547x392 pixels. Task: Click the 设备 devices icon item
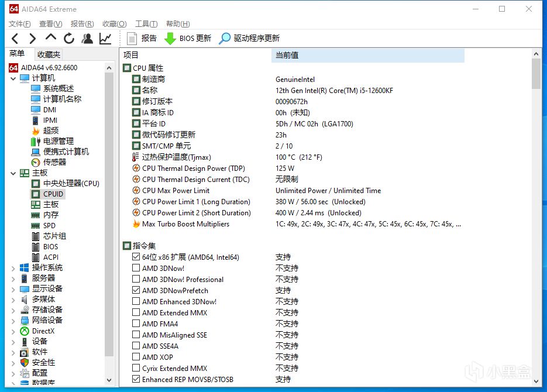point(33,342)
